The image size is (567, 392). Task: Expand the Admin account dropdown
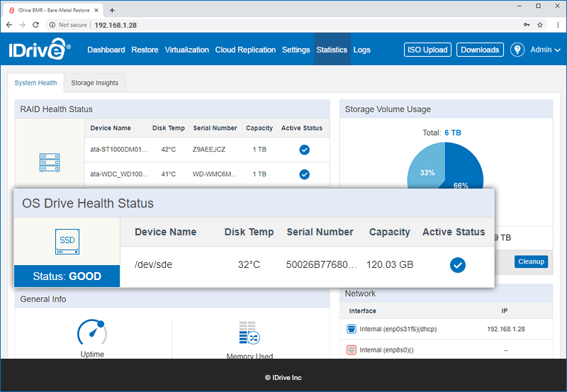click(545, 50)
